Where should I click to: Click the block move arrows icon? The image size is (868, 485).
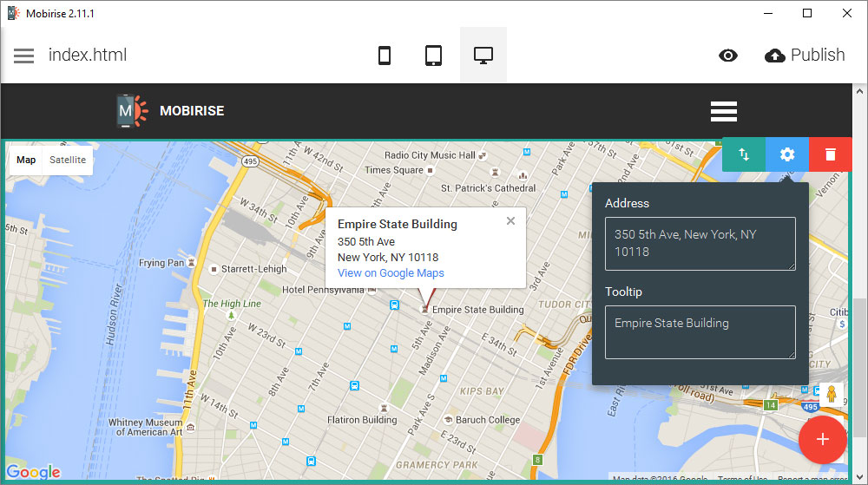(x=744, y=154)
